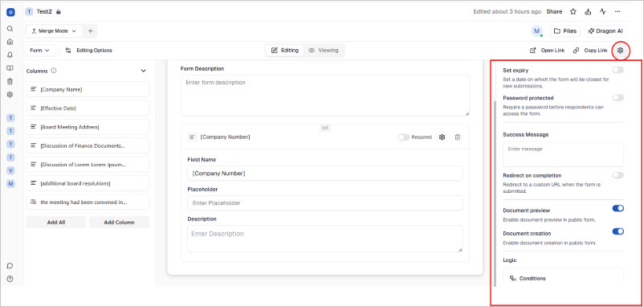The height and width of the screenshot is (307, 644).
Task: Click the blue app logo icon
Action: click(10, 12)
